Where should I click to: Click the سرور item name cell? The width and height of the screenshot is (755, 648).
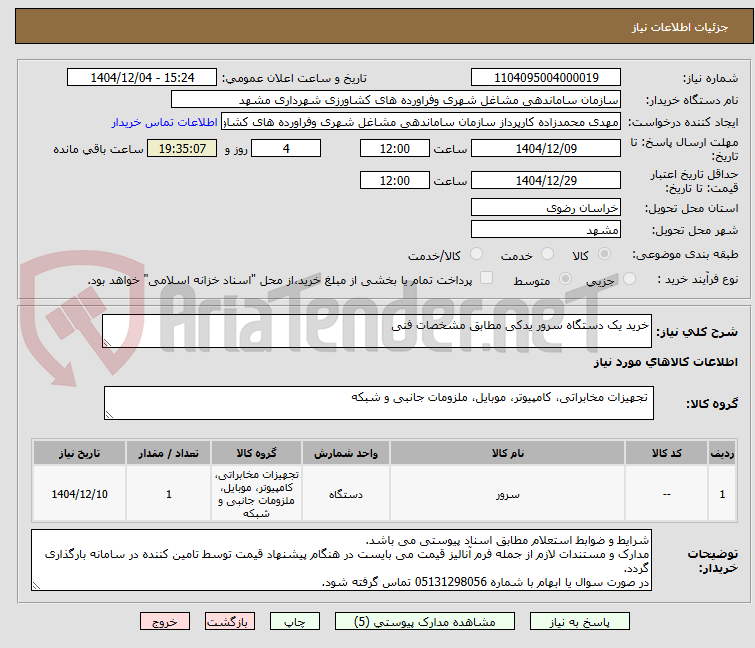click(x=508, y=494)
